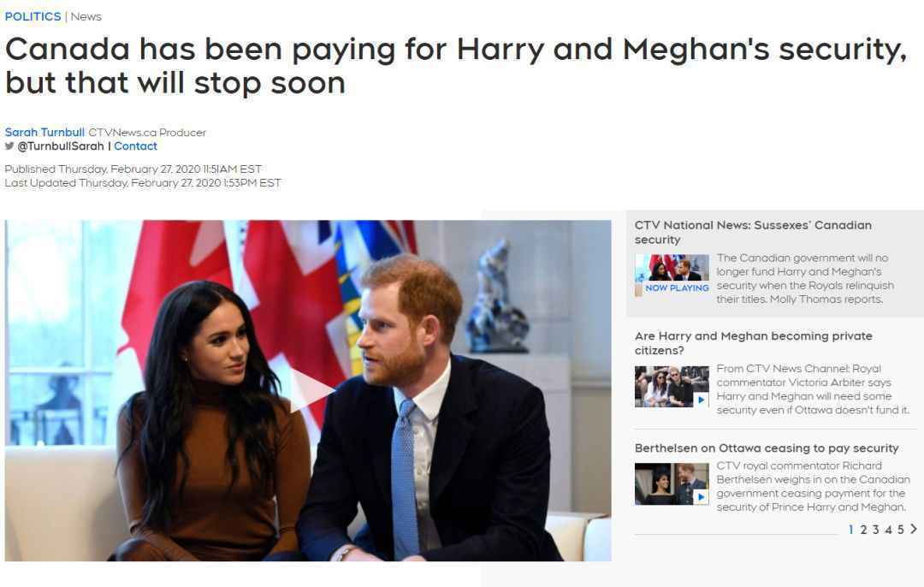Play the main Harry and Meghan video
This screenshot has height=587, width=924.
[x=311, y=389]
